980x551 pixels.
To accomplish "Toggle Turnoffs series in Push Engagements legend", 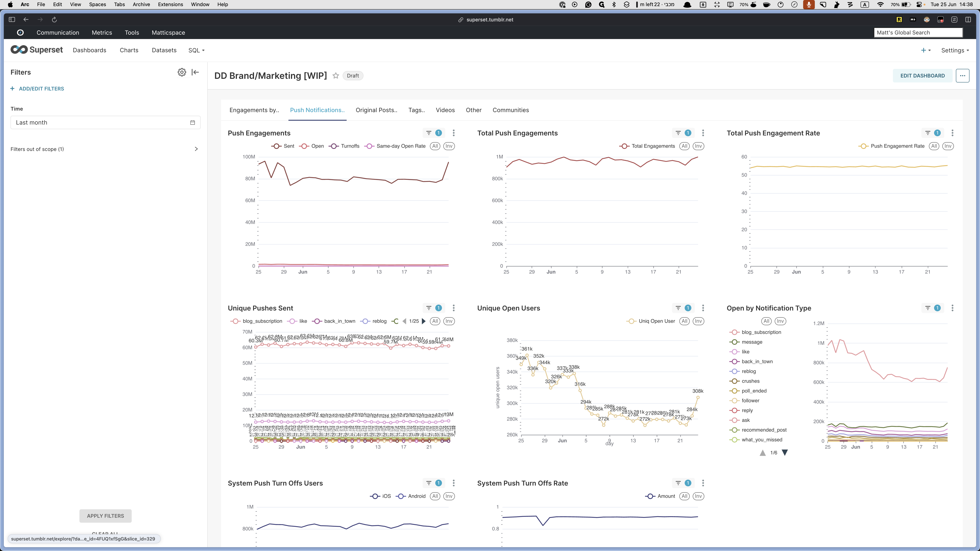I will [x=344, y=146].
